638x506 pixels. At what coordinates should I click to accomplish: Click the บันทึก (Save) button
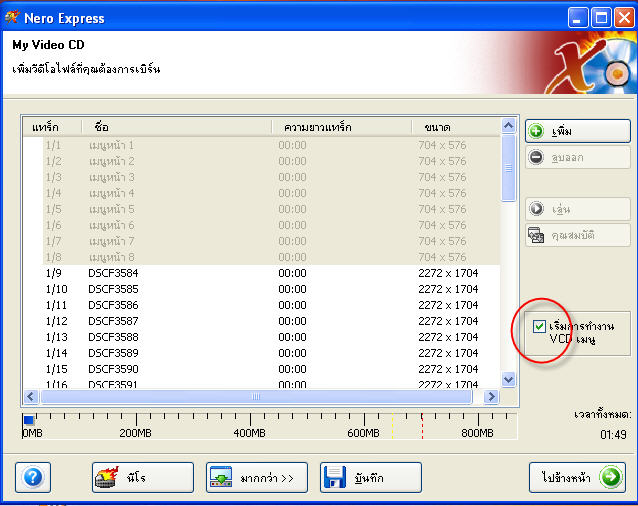point(371,477)
